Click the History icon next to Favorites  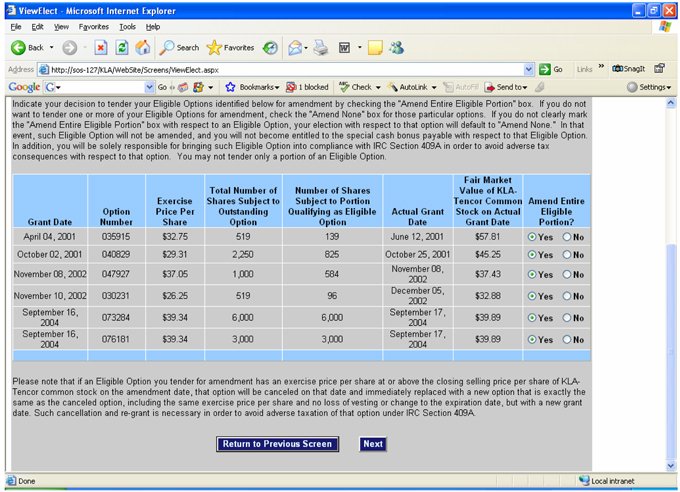tap(270, 47)
